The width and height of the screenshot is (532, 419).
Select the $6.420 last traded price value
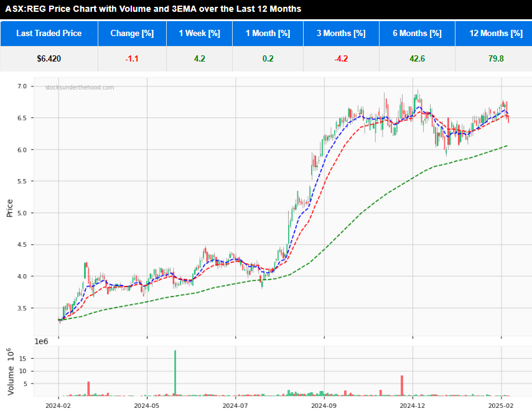click(x=49, y=58)
